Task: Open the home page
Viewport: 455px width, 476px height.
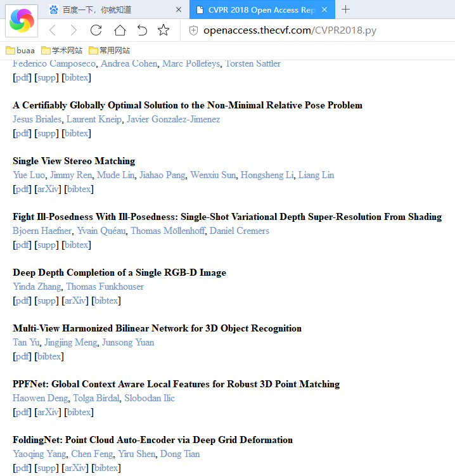Action: pyautogui.click(x=120, y=30)
